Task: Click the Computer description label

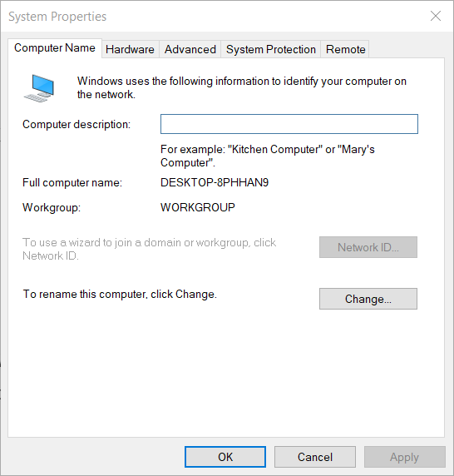Action: [x=76, y=125]
